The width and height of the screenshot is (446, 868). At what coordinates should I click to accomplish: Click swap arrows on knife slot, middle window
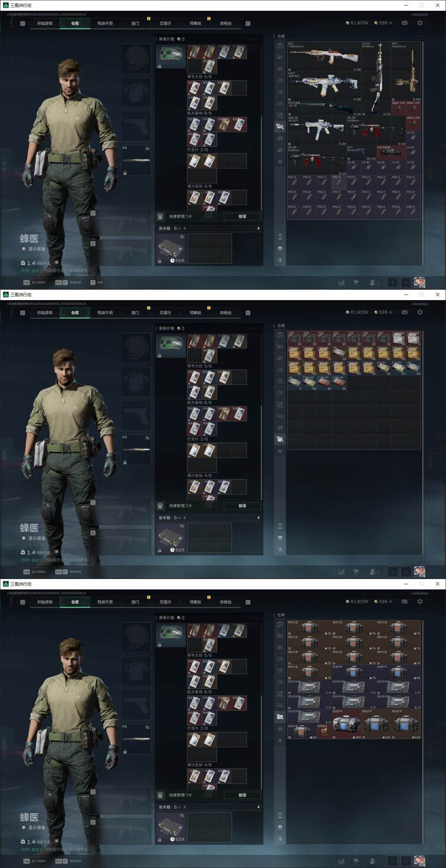147,438
